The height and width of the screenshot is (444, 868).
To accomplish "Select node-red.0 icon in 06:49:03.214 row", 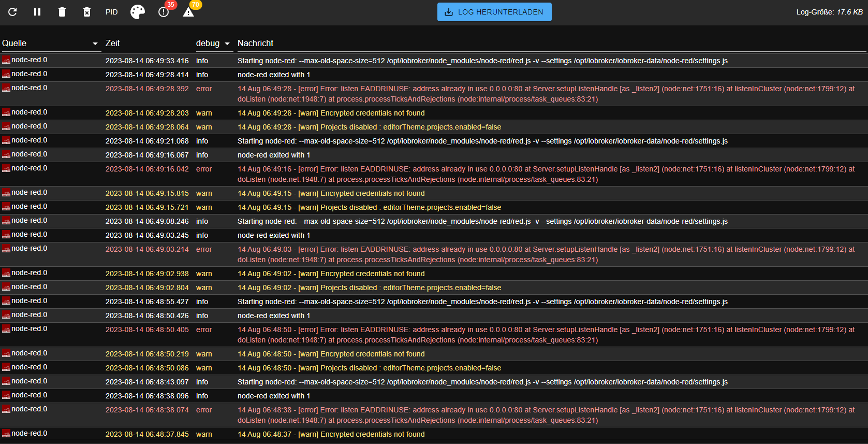I will pos(6,249).
